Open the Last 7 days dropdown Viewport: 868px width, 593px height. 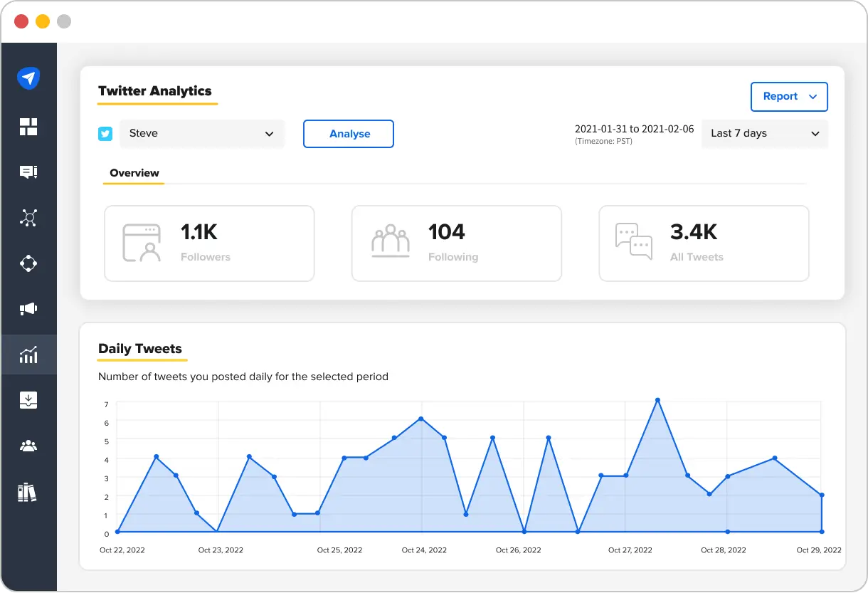pos(764,134)
